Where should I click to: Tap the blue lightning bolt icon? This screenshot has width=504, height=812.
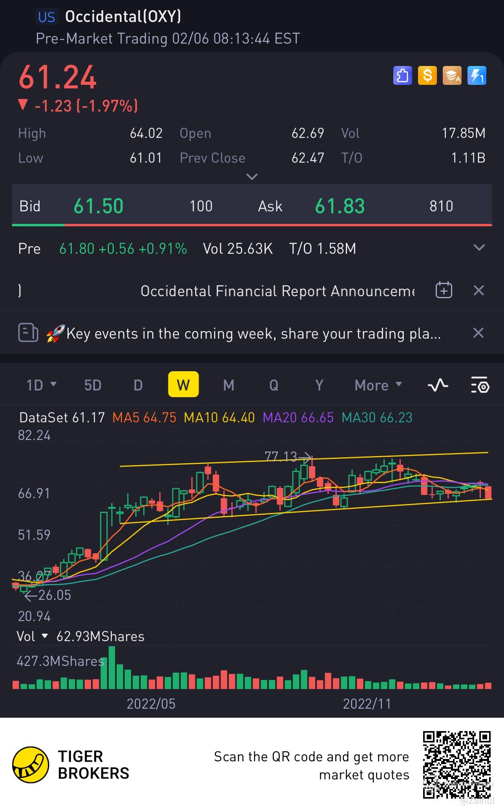tap(477, 75)
